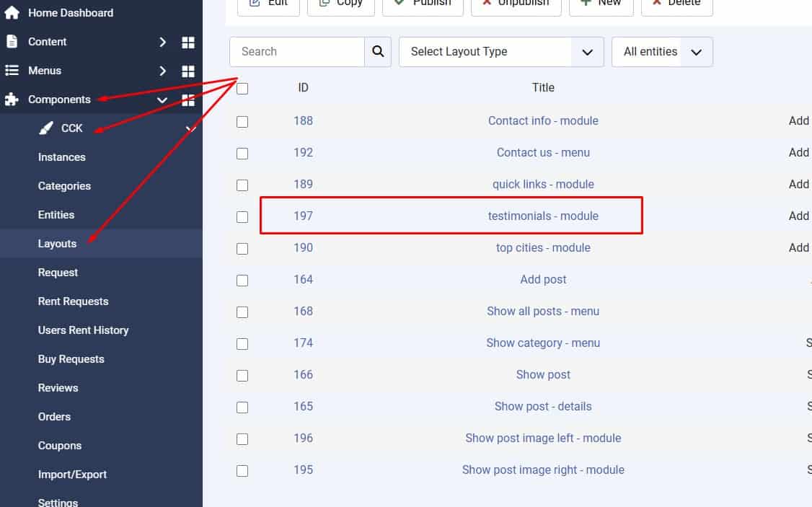
Task: Click into the Search input field
Action: pyautogui.click(x=297, y=52)
